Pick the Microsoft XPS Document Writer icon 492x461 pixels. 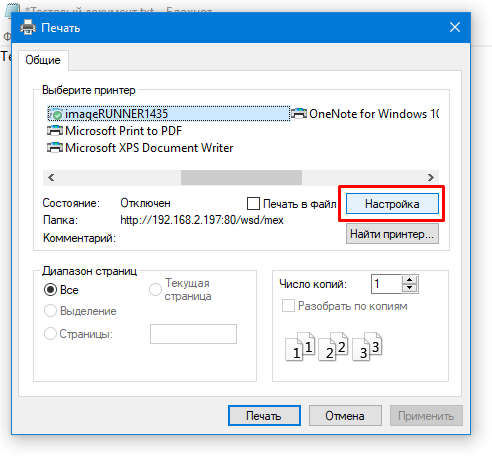(55, 148)
